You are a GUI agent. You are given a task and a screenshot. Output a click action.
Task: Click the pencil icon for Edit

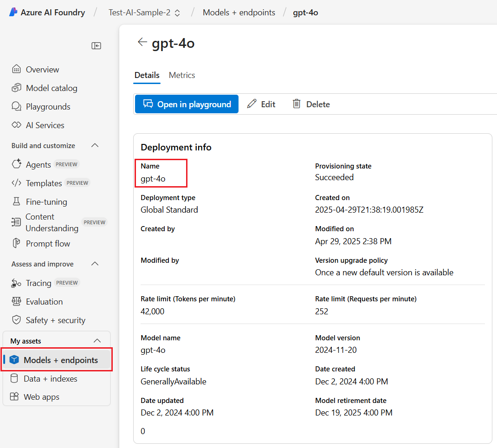252,104
